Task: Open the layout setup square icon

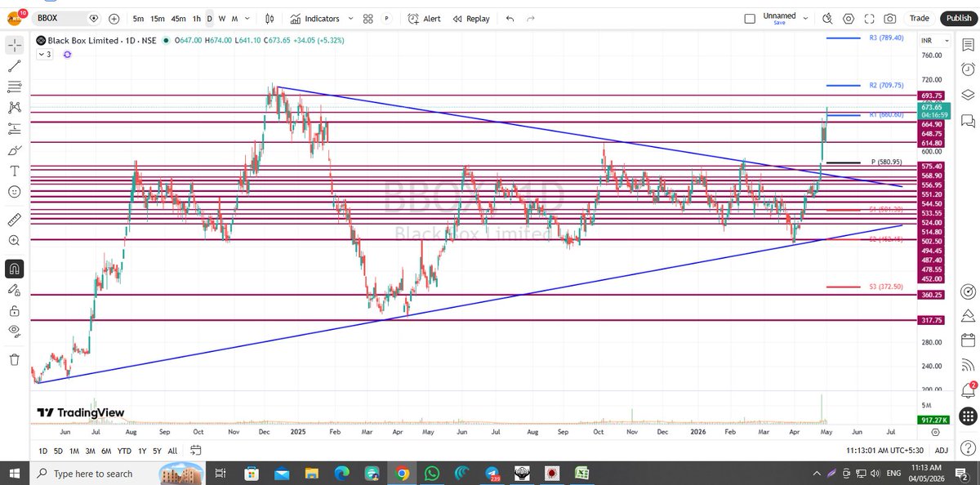Action: point(750,18)
